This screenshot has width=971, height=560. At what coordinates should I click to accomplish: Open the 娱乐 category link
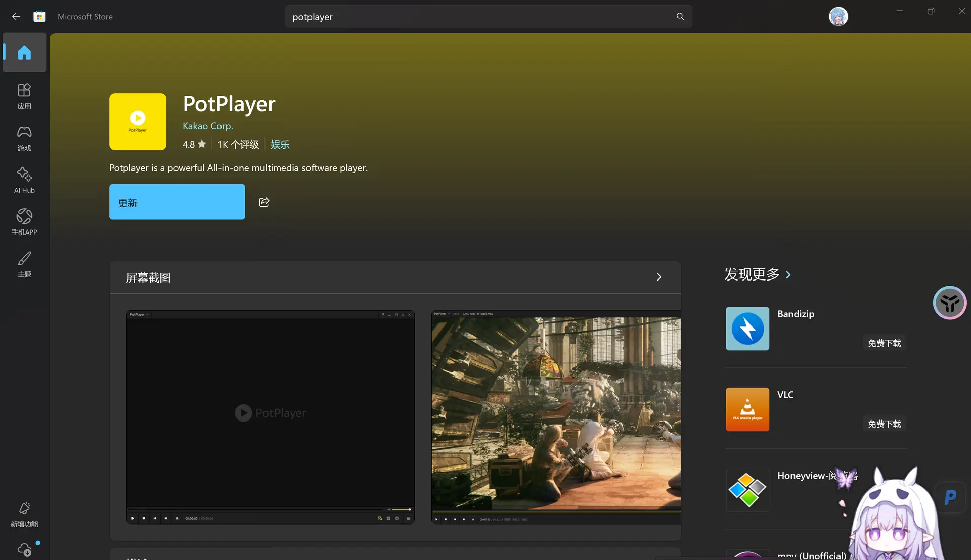280,145
